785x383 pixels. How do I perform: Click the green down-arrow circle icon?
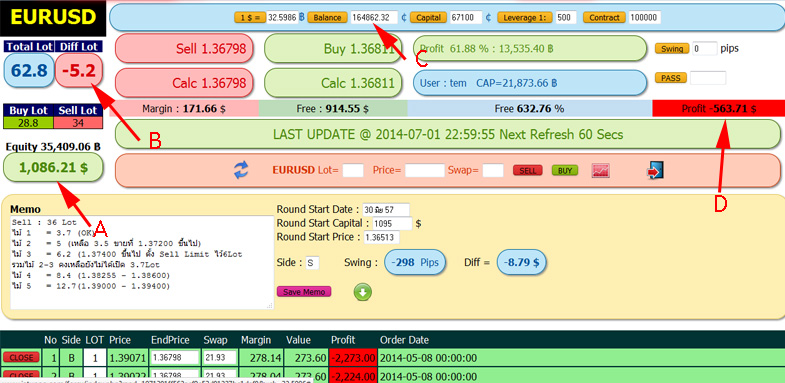click(362, 292)
